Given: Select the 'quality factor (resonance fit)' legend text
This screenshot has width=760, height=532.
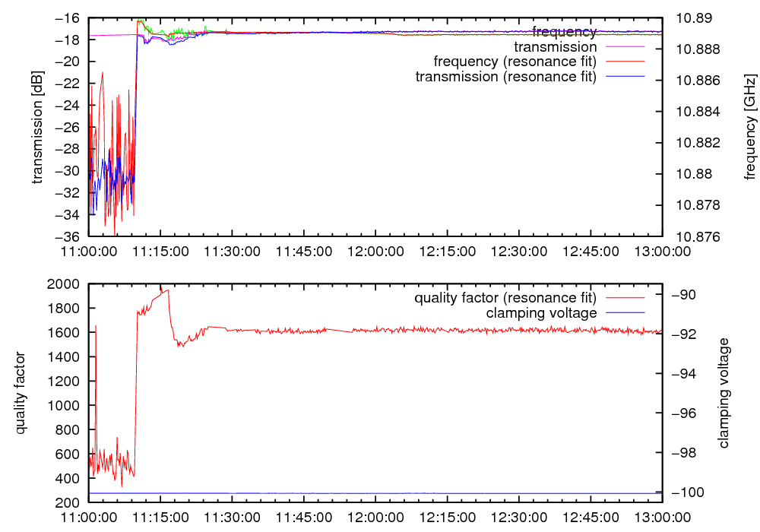Looking at the screenshot, I should click(505, 298).
